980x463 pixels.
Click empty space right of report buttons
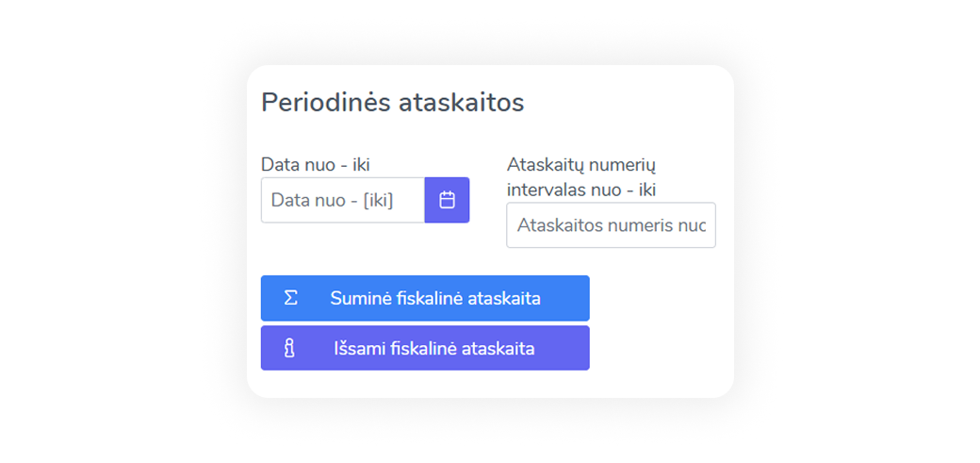[x=660, y=322]
